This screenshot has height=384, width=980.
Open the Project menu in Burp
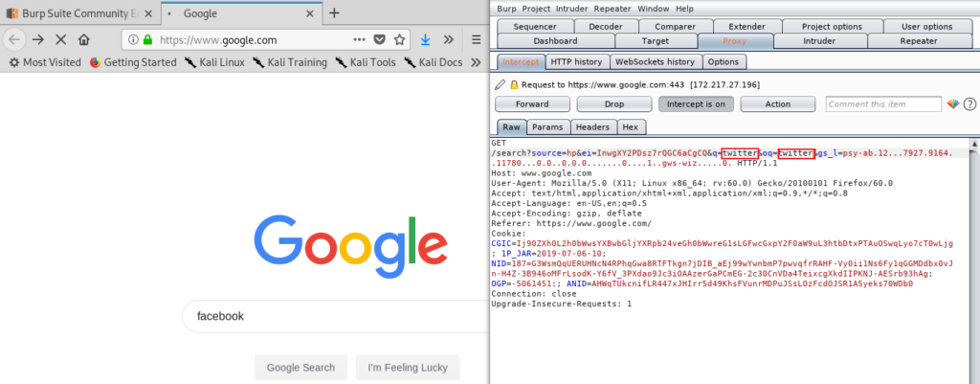click(x=536, y=9)
